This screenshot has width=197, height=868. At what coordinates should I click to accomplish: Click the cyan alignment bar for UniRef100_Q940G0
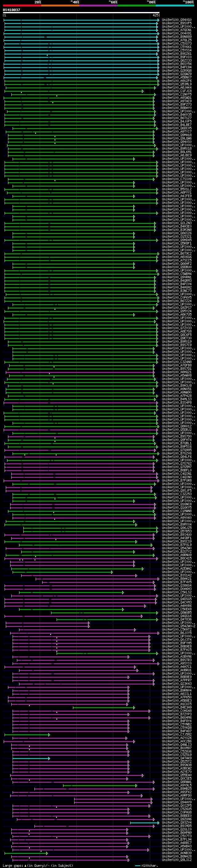pos(82,20)
